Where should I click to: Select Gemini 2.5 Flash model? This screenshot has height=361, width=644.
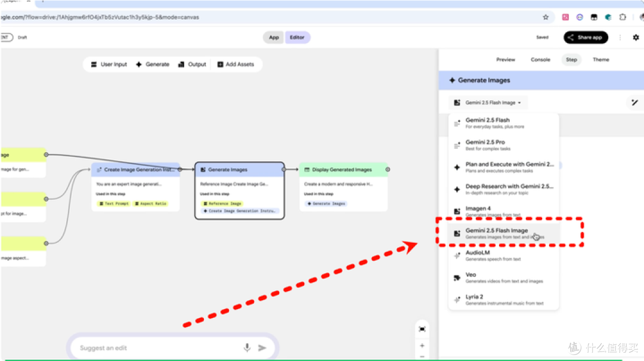(503, 123)
